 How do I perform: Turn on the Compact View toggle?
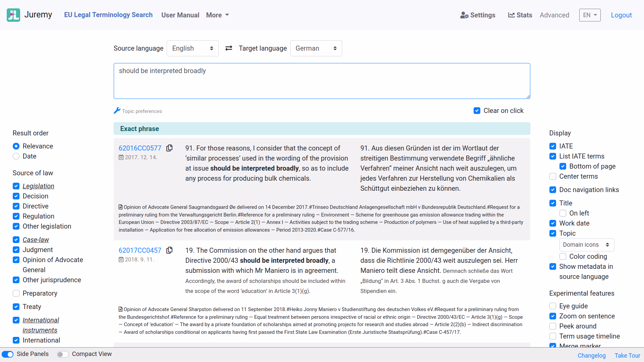[63, 354]
